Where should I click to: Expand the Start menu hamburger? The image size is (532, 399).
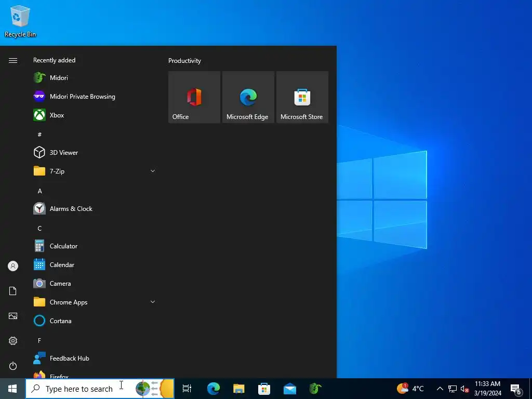tap(13, 60)
